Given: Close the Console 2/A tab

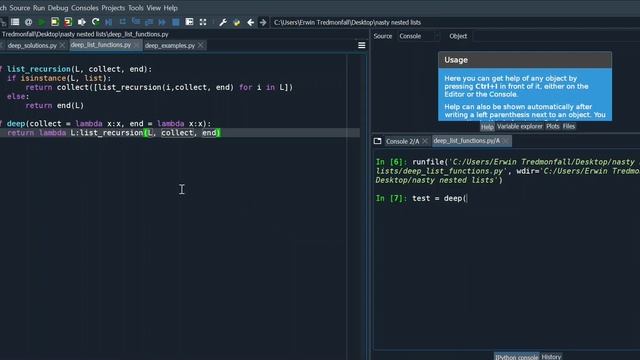Looking at the screenshot, I should point(425,141).
